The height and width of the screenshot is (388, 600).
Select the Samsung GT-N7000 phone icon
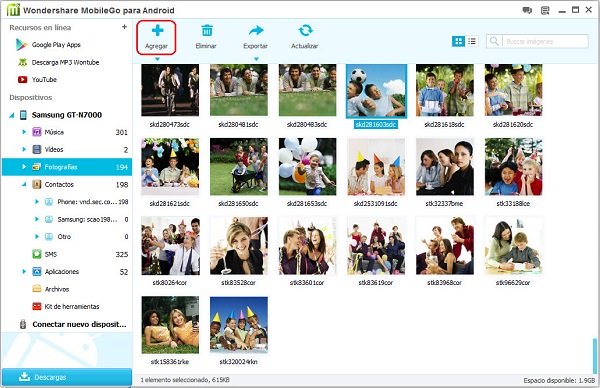(x=23, y=115)
